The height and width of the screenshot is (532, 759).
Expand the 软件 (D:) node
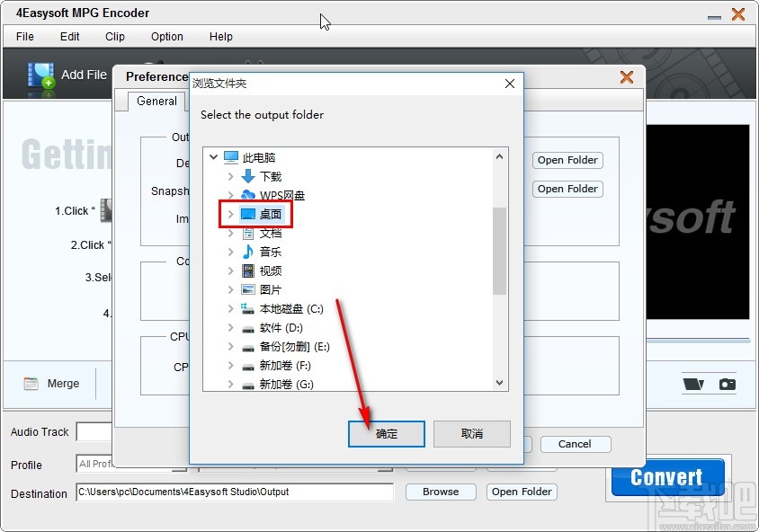pos(231,327)
